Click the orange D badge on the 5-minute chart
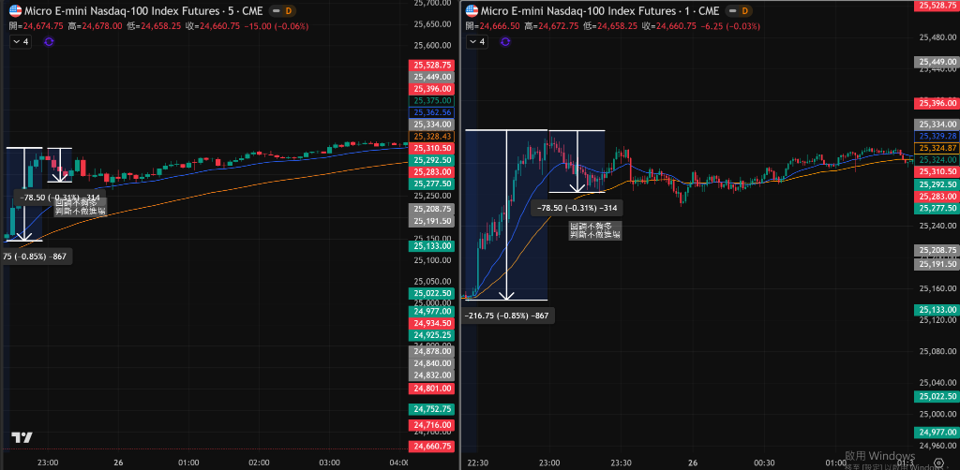This screenshot has height=470, width=960. coord(288,10)
